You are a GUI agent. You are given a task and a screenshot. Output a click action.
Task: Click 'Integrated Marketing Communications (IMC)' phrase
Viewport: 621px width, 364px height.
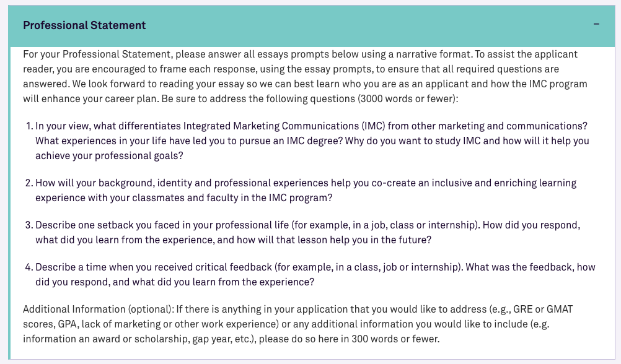(284, 126)
